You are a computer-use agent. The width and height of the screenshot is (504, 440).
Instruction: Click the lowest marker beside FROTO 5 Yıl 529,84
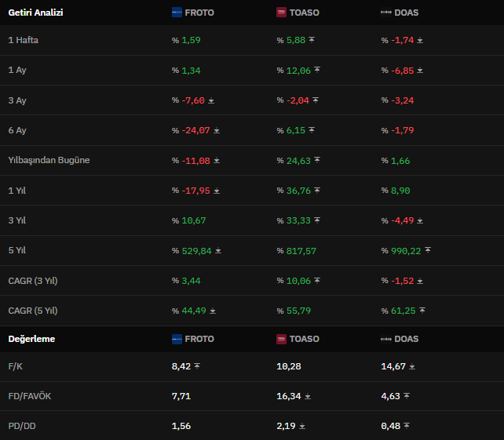click(x=218, y=251)
